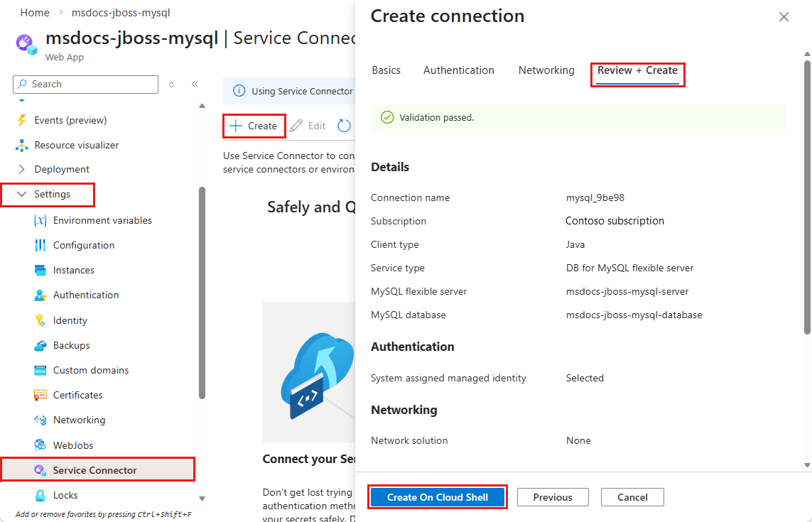The height and width of the screenshot is (522, 812).
Task: Click the Refresh icon in toolbar
Action: coord(344,126)
